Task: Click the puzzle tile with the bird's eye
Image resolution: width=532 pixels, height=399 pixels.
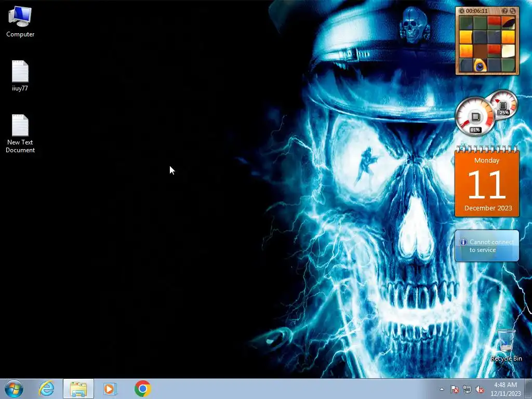Action: coord(480,65)
